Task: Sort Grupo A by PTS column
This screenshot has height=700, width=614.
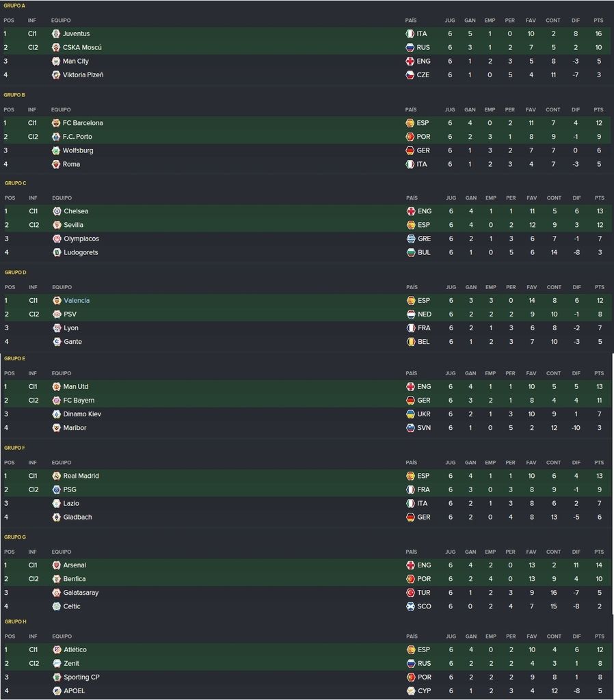Action: (598, 21)
